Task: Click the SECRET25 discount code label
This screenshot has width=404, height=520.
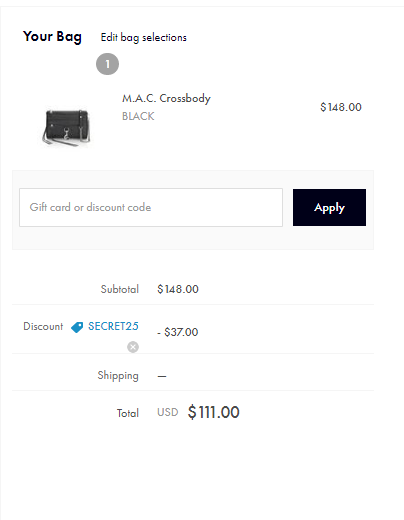Action: pos(113,326)
